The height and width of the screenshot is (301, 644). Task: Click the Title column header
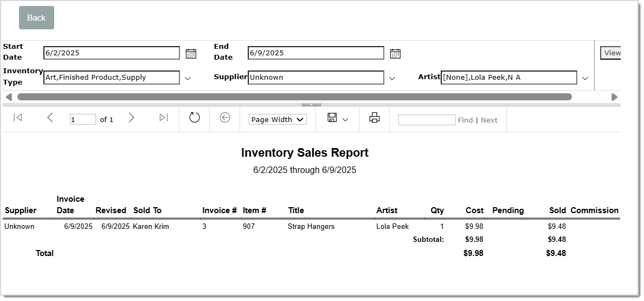coord(296,210)
